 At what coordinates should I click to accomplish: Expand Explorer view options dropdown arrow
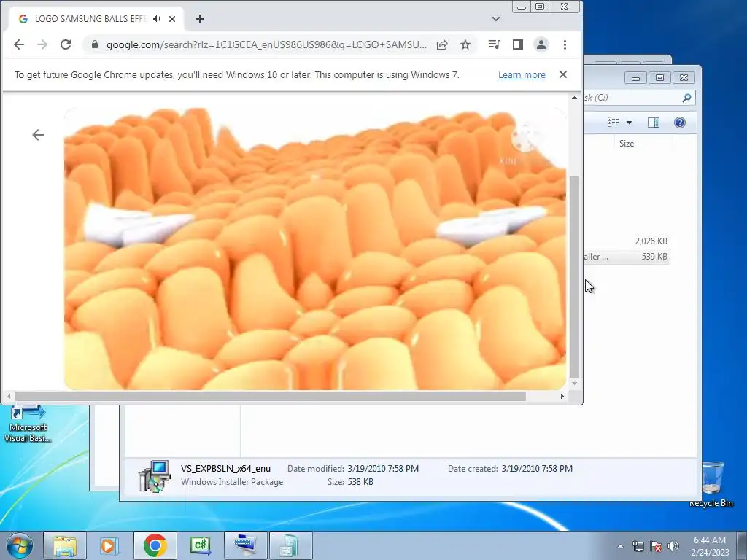click(x=629, y=122)
